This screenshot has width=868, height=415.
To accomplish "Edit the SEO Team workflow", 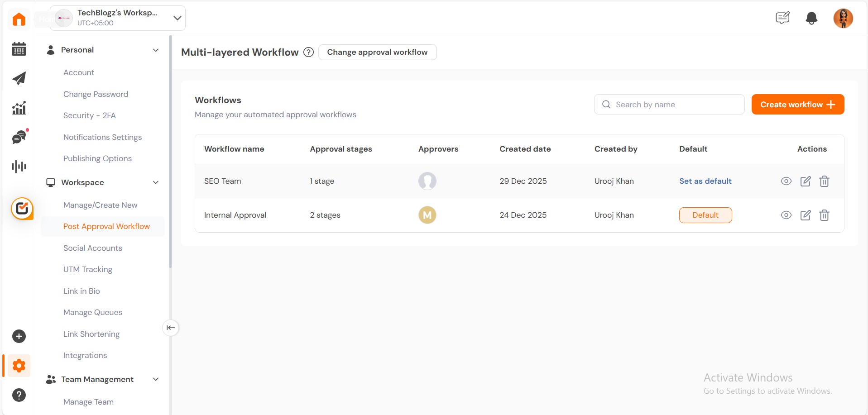I will click(805, 181).
